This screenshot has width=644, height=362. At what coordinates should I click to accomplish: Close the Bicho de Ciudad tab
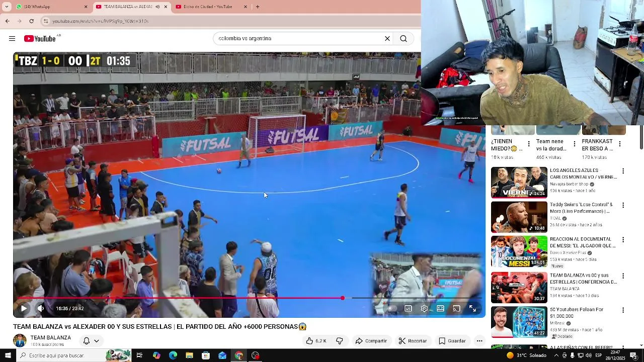246,7
